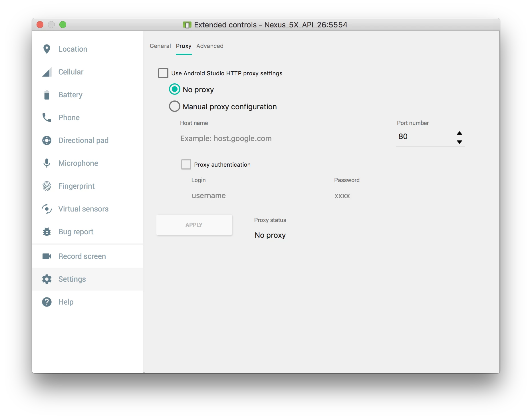Click the Record screen camera icon
532x419 pixels.
tap(47, 256)
